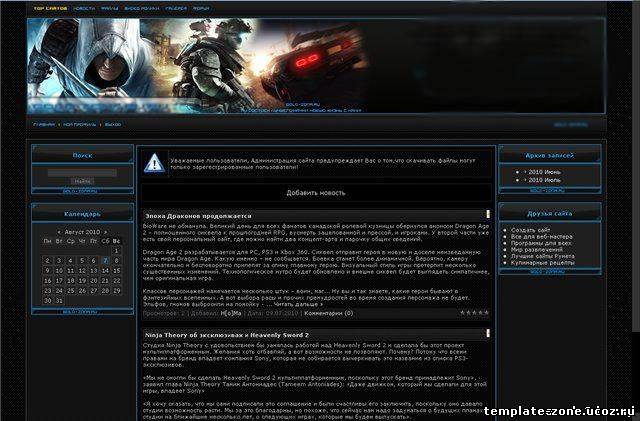Click the 'Друзья сайта' block header
Screen dimensions: 640x421
(x=549, y=213)
